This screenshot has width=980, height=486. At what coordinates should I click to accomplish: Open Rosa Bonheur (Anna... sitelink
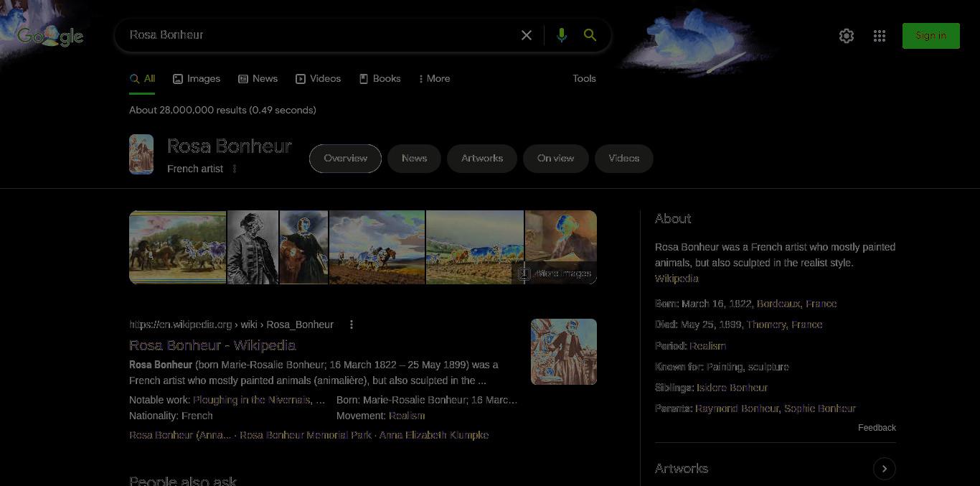tap(180, 435)
